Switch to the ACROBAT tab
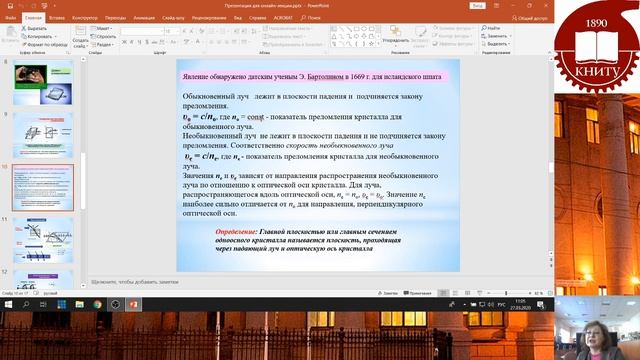The height and width of the screenshot is (360, 640). (283, 18)
